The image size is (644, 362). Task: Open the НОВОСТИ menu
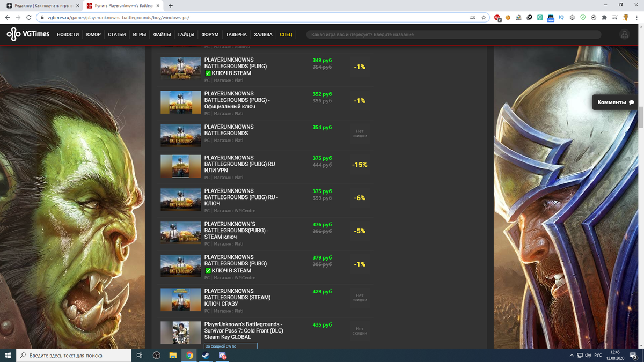[68, 34]
